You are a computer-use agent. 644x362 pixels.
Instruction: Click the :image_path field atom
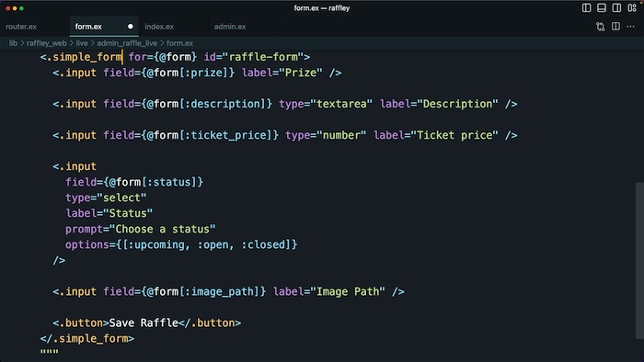[219, 291]
